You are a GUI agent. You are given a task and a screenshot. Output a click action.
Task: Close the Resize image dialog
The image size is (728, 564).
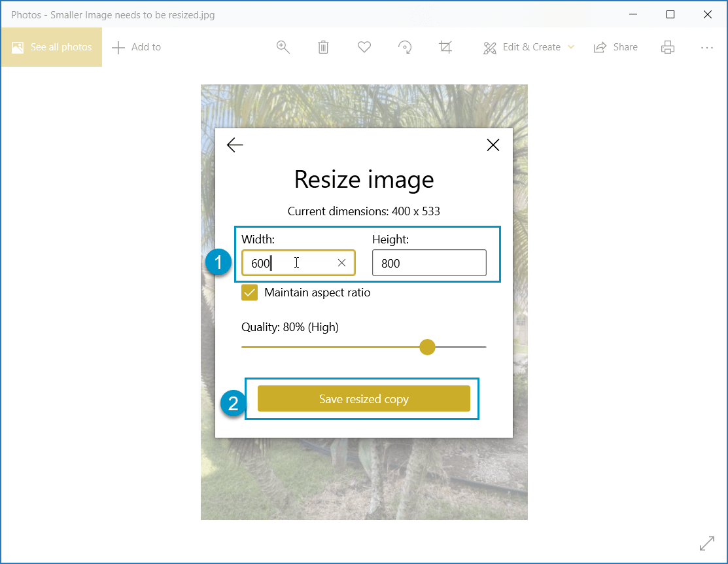point(493,145)
